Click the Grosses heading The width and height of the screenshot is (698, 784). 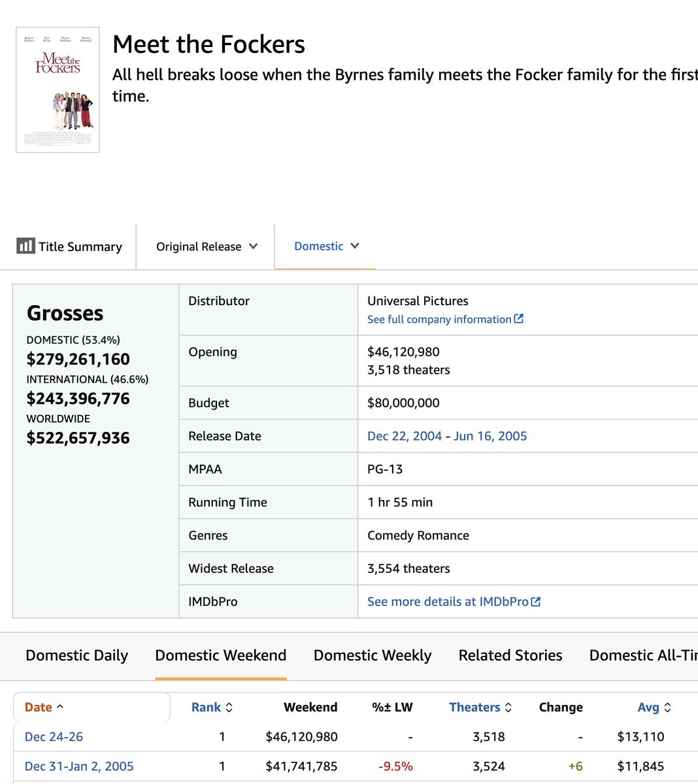[65, 313]
